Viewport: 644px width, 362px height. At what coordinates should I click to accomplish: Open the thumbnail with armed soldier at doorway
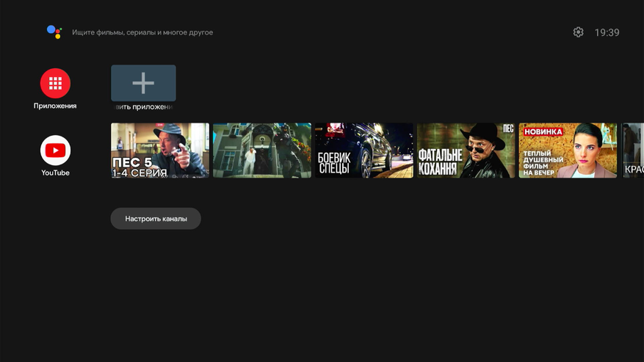(262, 151)
